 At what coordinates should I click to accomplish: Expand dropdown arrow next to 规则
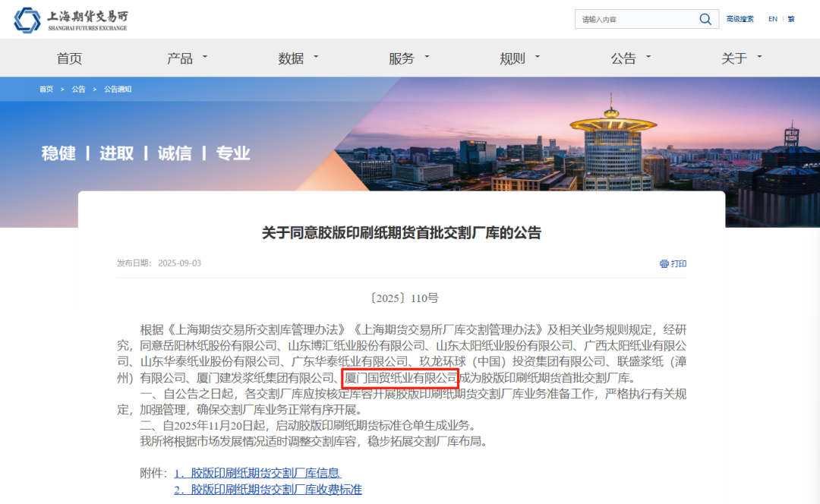pos(537,56)
